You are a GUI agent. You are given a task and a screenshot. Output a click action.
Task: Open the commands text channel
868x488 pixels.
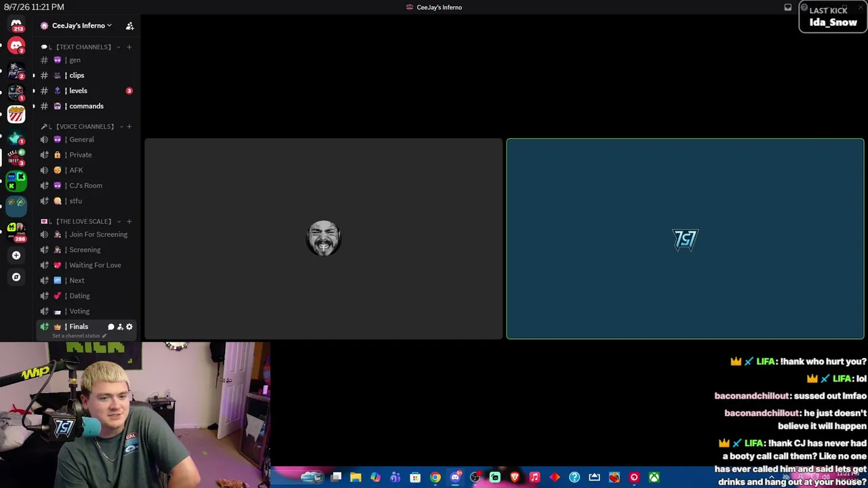pos(85,106)
